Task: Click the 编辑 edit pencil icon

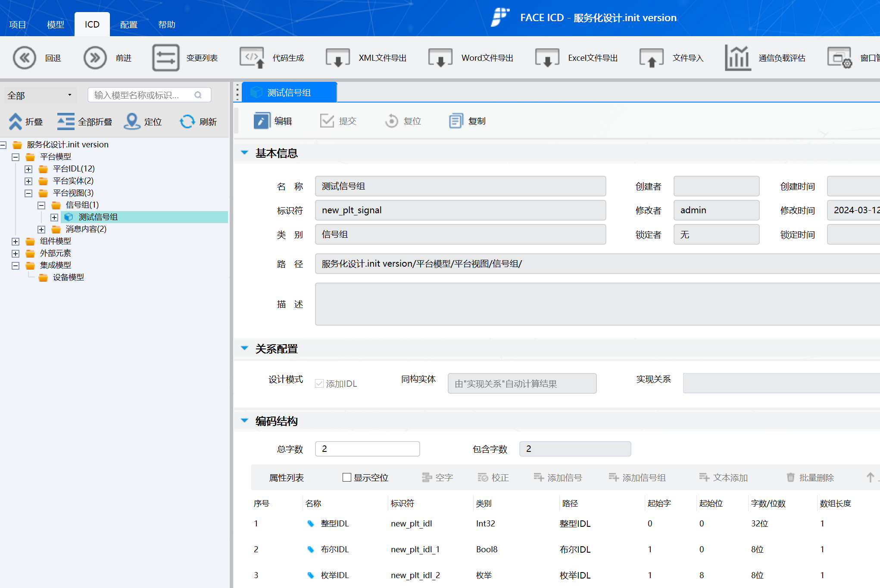Action: pyautogui.click(x=262, y=121)
